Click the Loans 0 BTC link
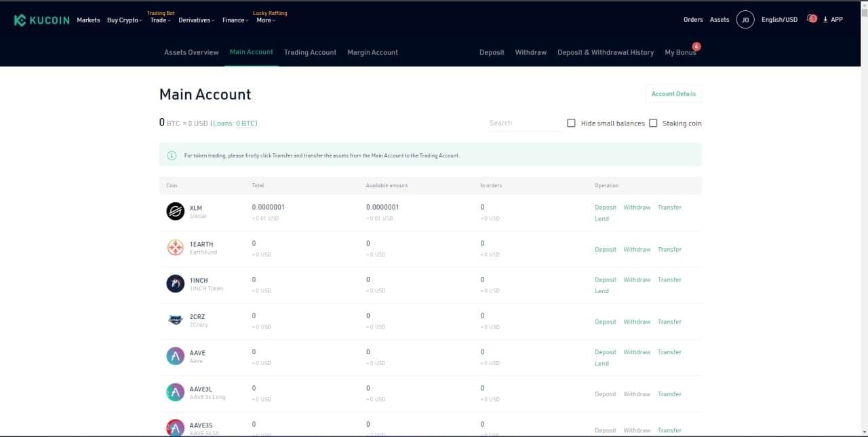The image size is (868, 437). (x=234, y=123)
